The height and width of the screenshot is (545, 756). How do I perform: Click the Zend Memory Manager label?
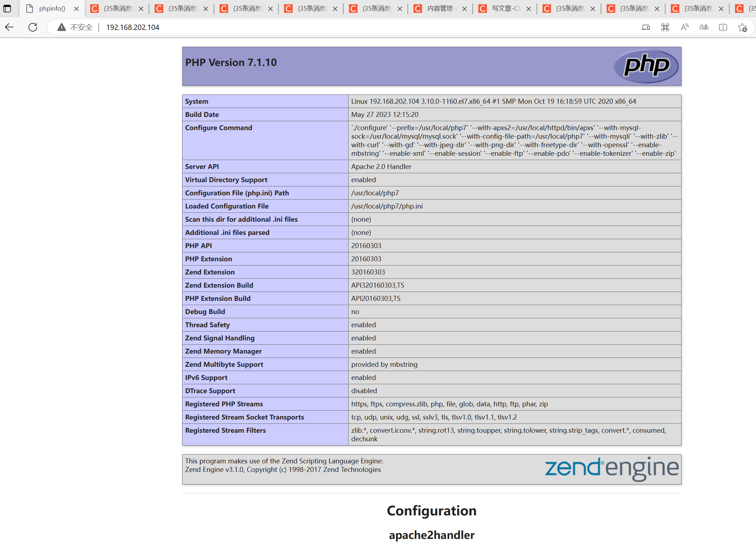click(x=223, y=351)
